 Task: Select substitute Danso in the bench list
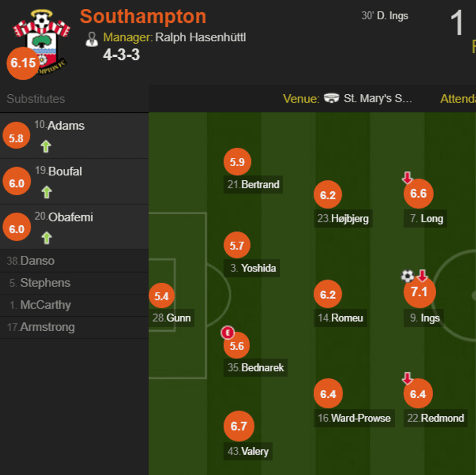click(x=37, y=261)
